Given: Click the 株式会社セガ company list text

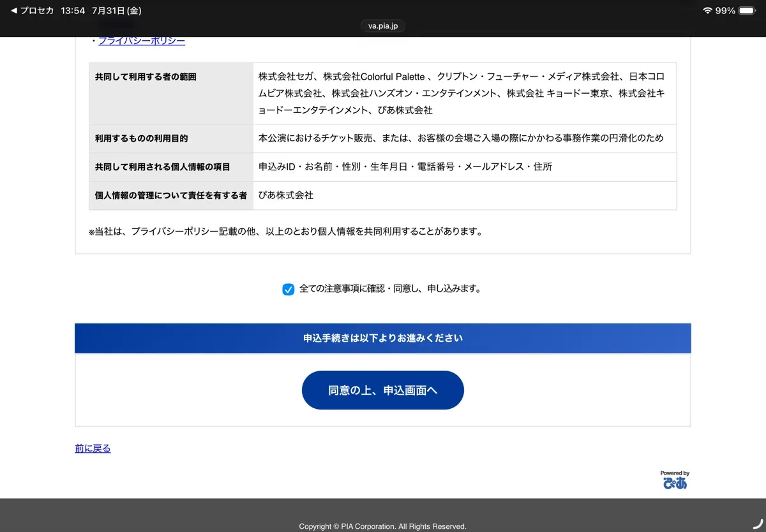Looking at the screenshot, I should tap(462, 93).
